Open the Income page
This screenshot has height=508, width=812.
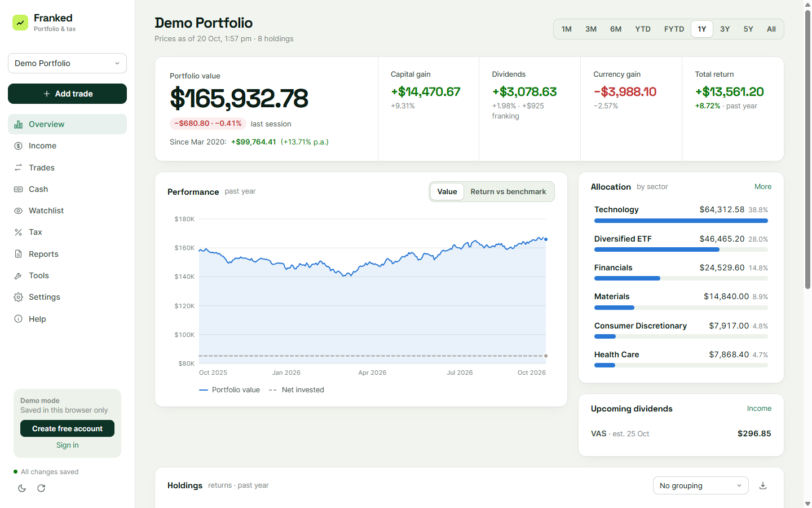[67, 146]
